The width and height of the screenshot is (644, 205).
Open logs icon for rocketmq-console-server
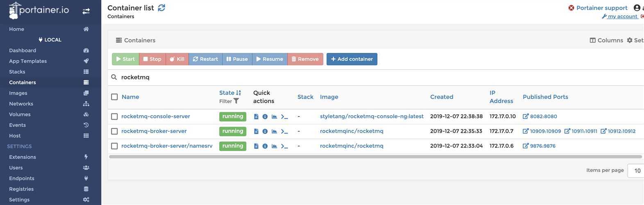[256, 116]
